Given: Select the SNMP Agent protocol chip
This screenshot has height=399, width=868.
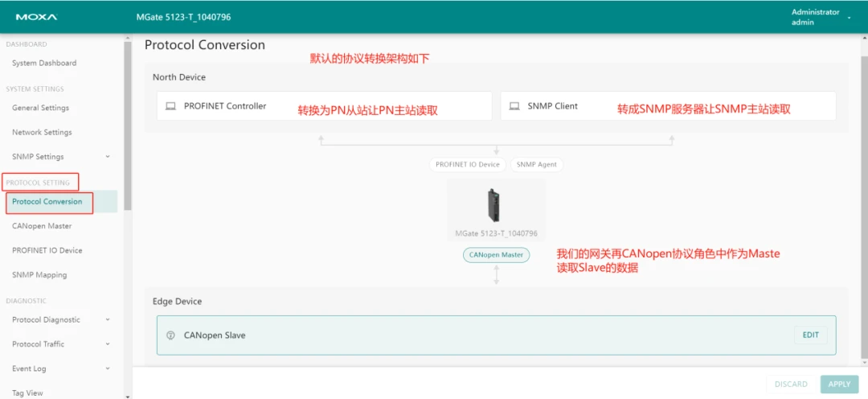Looking at the screenshot, I should tap(536, 165).
